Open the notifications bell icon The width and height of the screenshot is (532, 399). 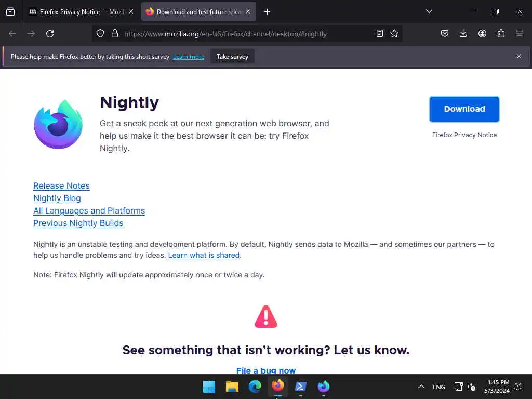tap(518, 387)
